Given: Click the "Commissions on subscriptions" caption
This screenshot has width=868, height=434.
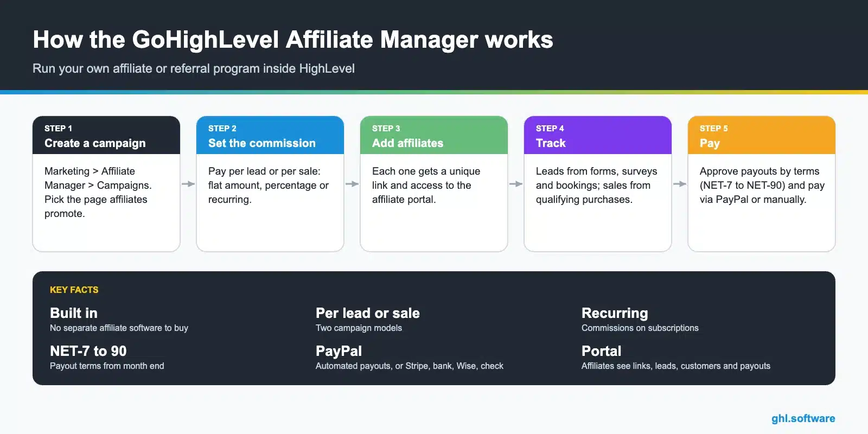Looking at the screenshot, I should [x=640, y=328].
